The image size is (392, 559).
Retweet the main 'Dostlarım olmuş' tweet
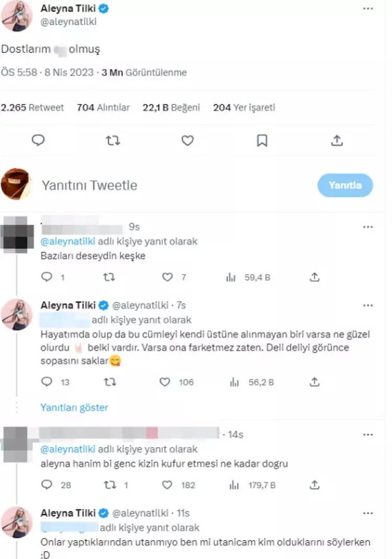(x=113, y=141)
